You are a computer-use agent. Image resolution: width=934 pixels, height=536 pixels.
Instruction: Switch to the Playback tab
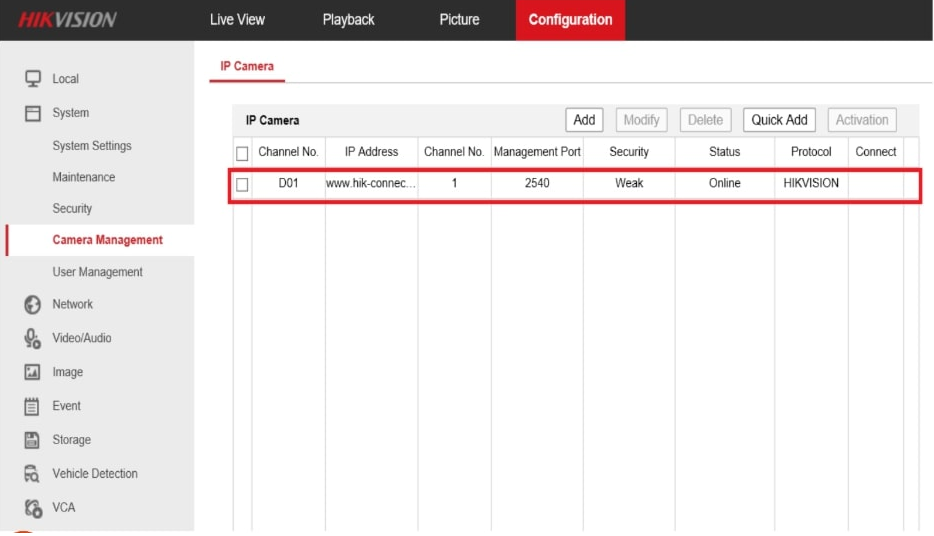point(348,20)
